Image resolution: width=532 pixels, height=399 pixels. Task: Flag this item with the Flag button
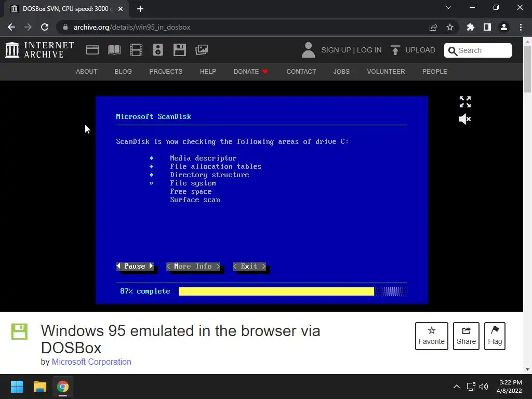(x=495, y=336)
